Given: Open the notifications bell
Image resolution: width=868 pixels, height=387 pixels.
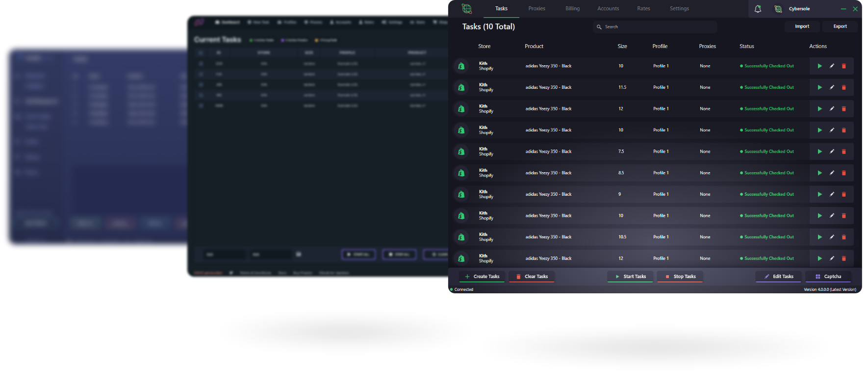Looking at the screenshot, I should click(758, 9).
